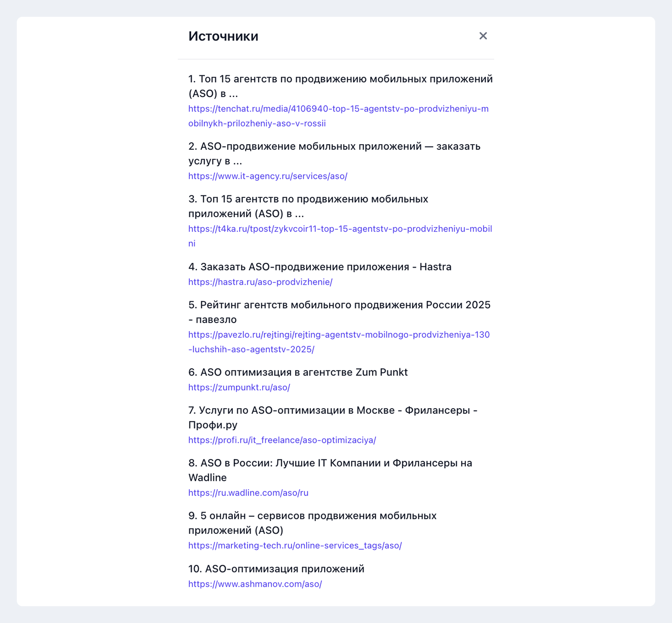The width and height of the screenshot is (672, 623).
Task: Click source 10 title ASO-оптимизация приложений
Action: (276, 569)
